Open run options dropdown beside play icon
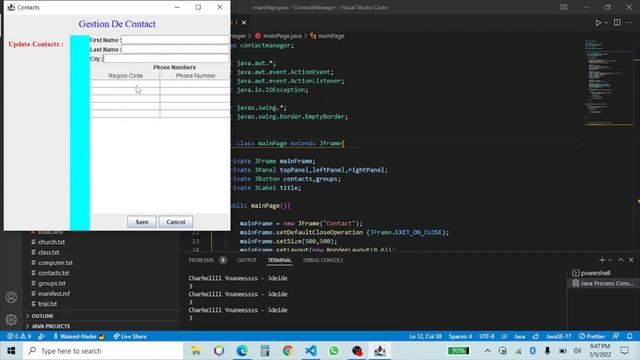This screenshot has height=360, width=640. click(606, 22)
